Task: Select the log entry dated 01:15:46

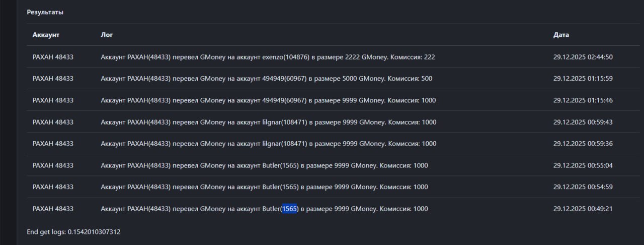Action: [x=268, y=100]
